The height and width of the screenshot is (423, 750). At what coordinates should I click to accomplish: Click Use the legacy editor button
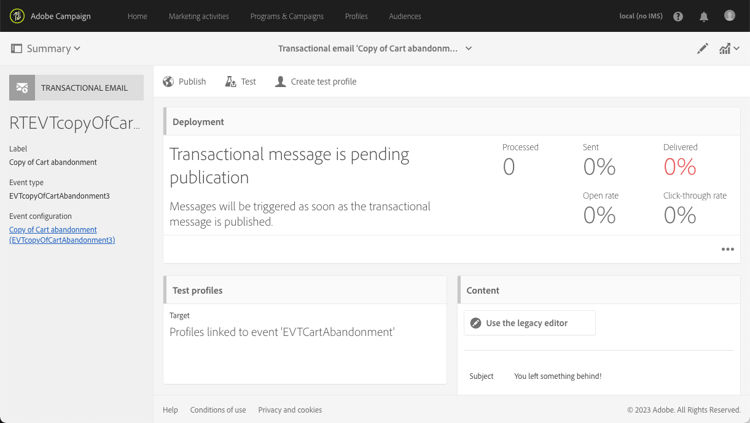(529, 323)
